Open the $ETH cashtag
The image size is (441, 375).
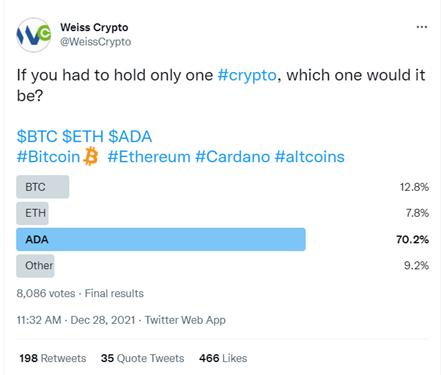click(83, 136)
